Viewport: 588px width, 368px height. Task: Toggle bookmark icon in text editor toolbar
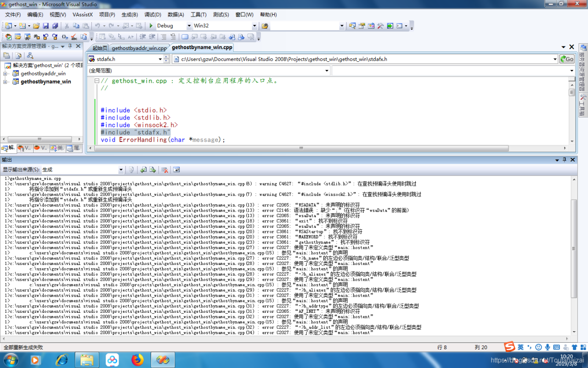click(x=185, y=37)
